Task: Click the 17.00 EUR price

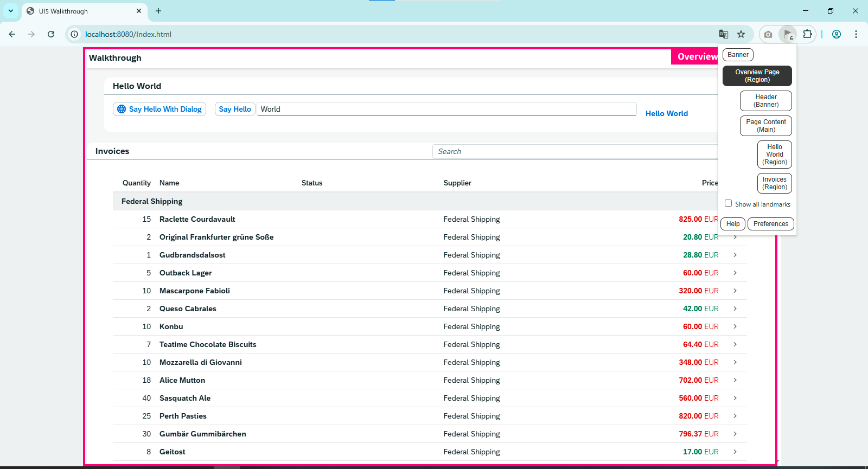Action: pyautogui.click(x=701, y=452)
